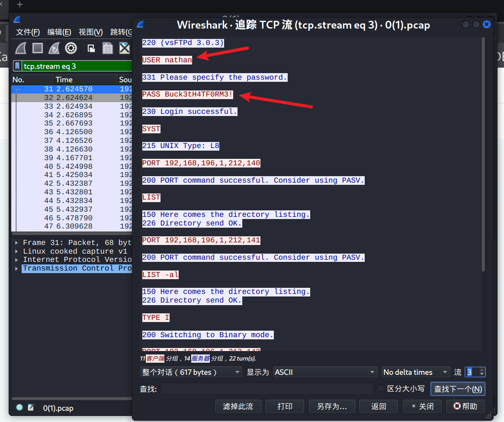
Task: Open the No delta times dropdown
Action: click(416, 372)
